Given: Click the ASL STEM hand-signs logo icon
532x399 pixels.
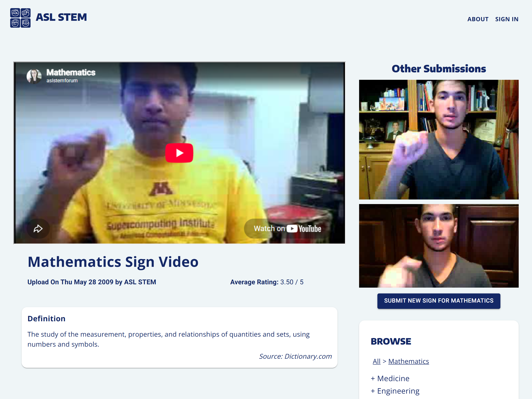Looking at the screenshot, I should coord(20,18).
